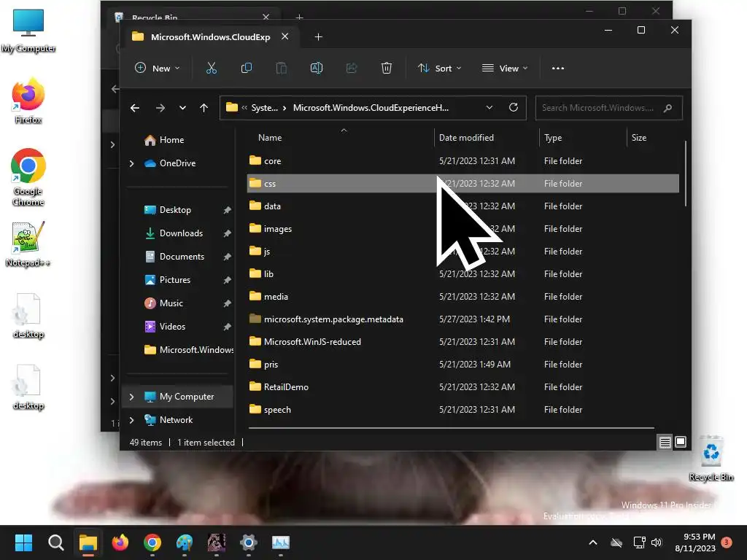
Task: Refresh the current folder view
Action: [x=513, y=108]
